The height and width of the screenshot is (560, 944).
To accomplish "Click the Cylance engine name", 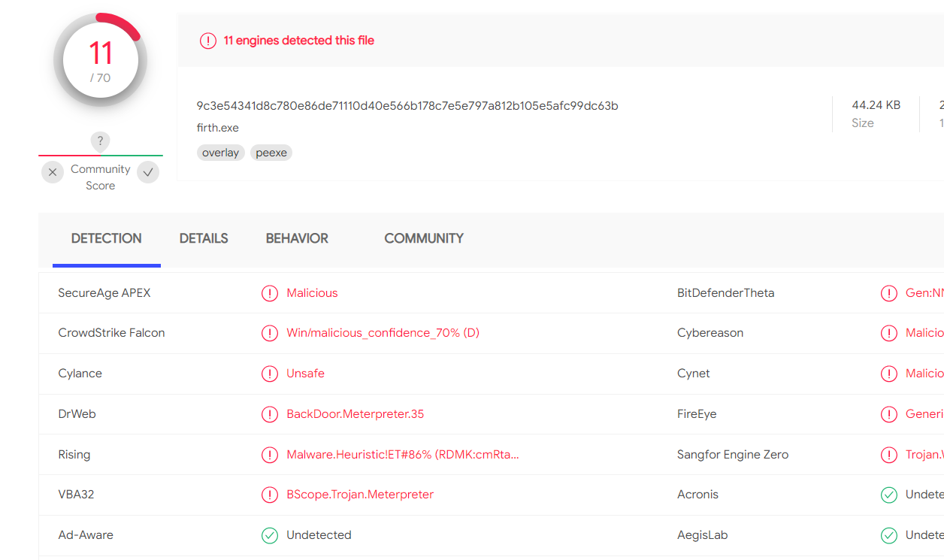I will [x=80, y=374].
